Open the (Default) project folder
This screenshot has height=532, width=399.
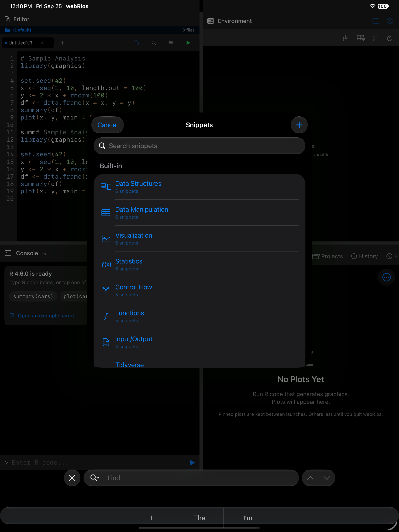pos(18,30)
